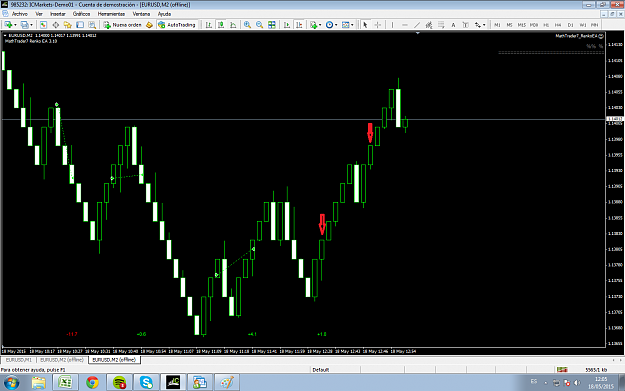
Task: Select the crosshair tool
Action: click(x=378, y=25)
